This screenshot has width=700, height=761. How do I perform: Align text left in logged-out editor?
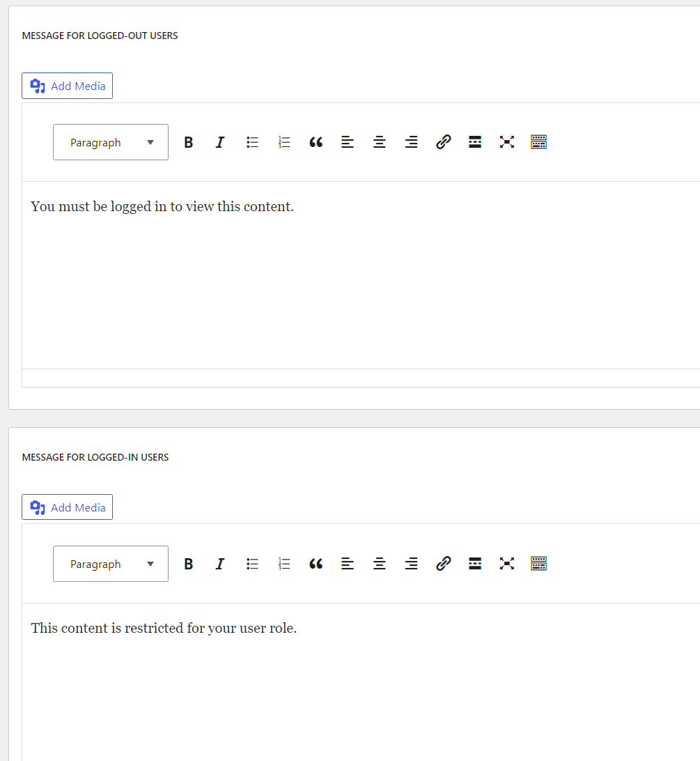(x=348, y=142)
